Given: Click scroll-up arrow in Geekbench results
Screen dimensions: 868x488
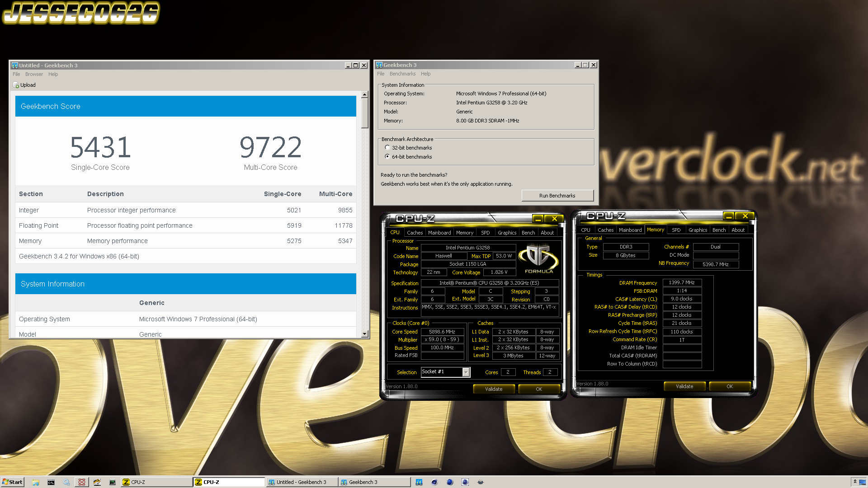Looking at the screenshot, I should point(364,95).
